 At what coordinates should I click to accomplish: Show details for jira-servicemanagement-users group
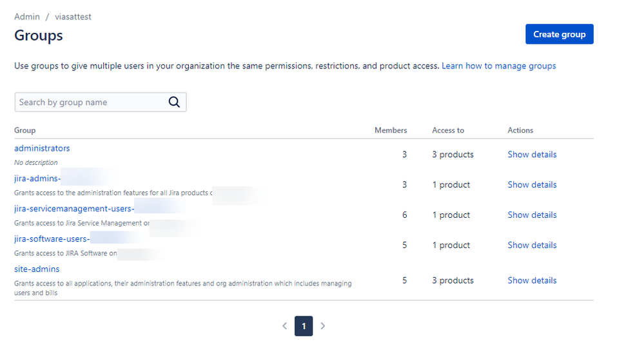point(532,215)
